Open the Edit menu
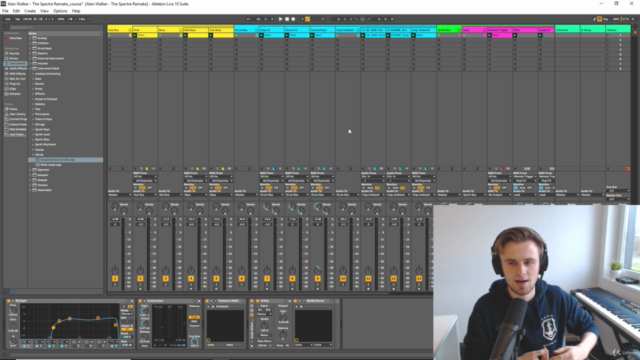This screenshot has width=640, height=360. [16, 11]
